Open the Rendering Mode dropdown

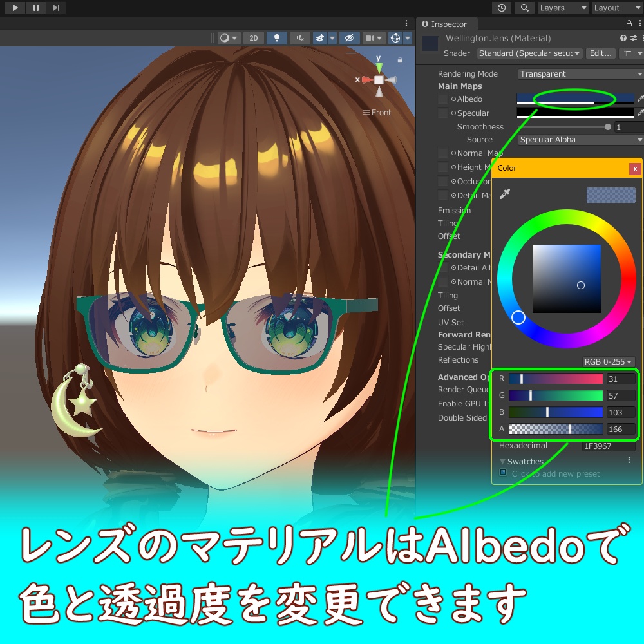pos(578,73)
